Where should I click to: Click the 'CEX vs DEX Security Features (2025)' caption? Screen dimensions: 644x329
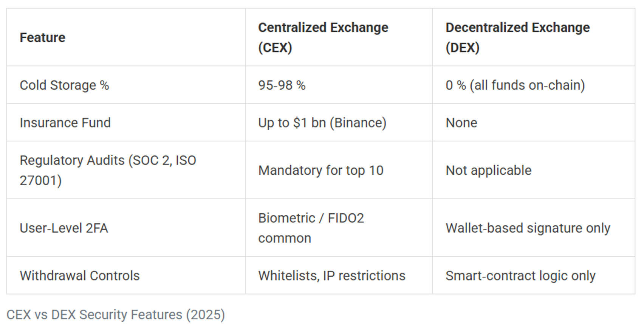(x=115, y=315)
